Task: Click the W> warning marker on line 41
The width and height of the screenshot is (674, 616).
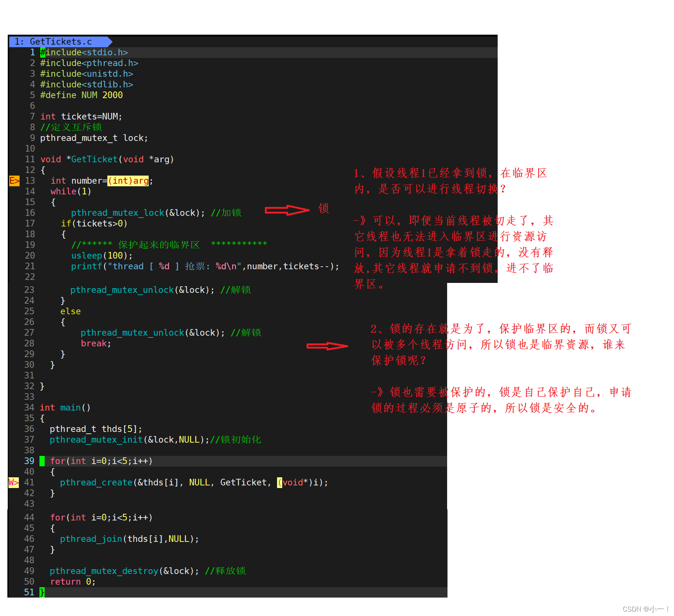Action: coord(14,482)
